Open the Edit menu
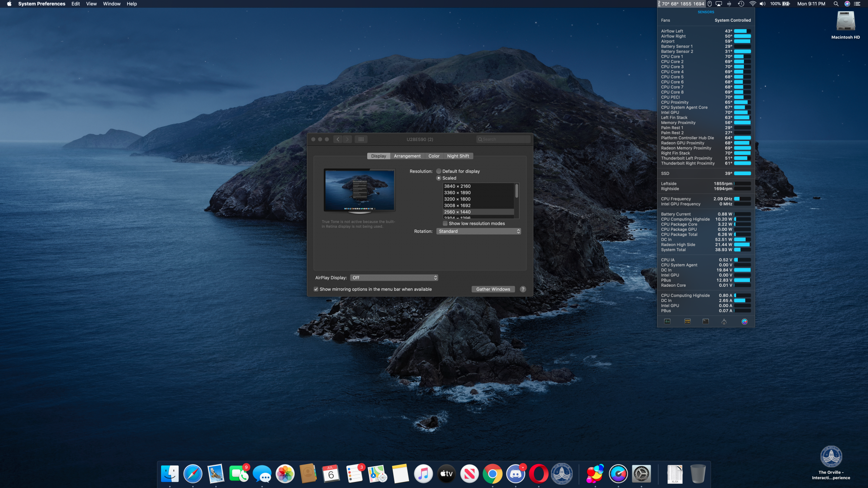The image size is (868, 488). [76, 4]
